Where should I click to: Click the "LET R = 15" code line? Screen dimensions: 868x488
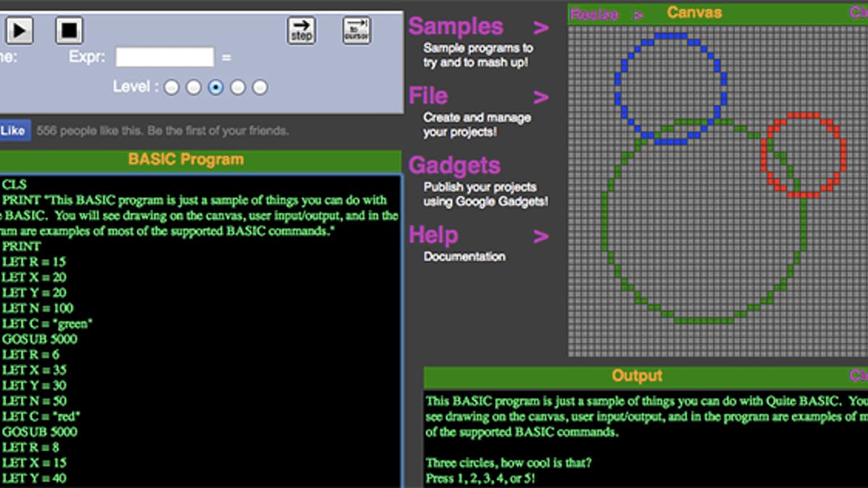[x=34, y=262]
